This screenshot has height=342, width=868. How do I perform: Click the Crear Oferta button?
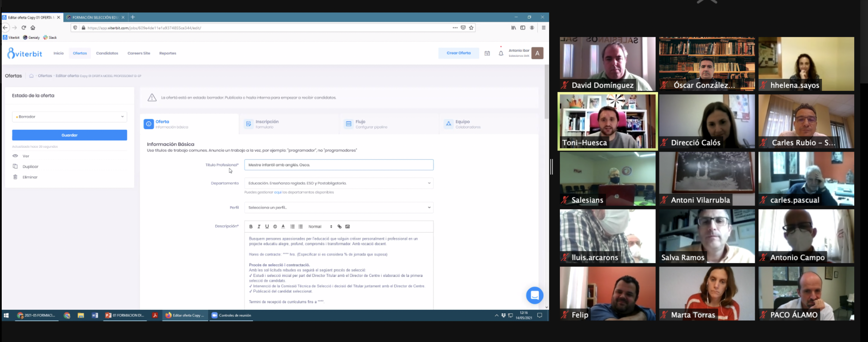tap(459, 53)
